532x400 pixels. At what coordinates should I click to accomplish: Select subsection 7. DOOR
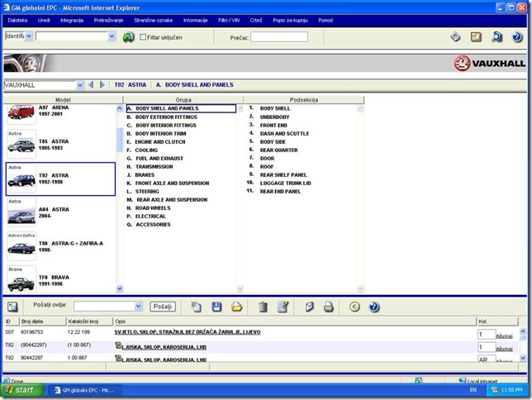pyautogui.click(x=262, y=159)
